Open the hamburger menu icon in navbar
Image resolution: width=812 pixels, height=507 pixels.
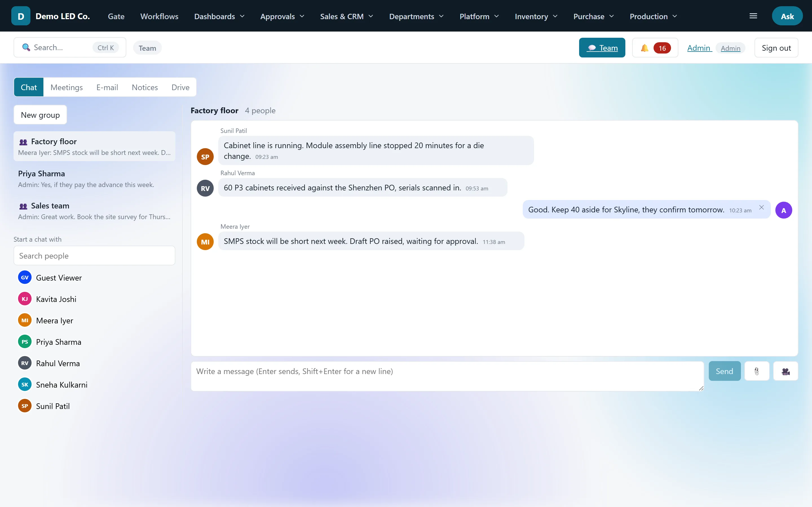click(x=753, y=16)
